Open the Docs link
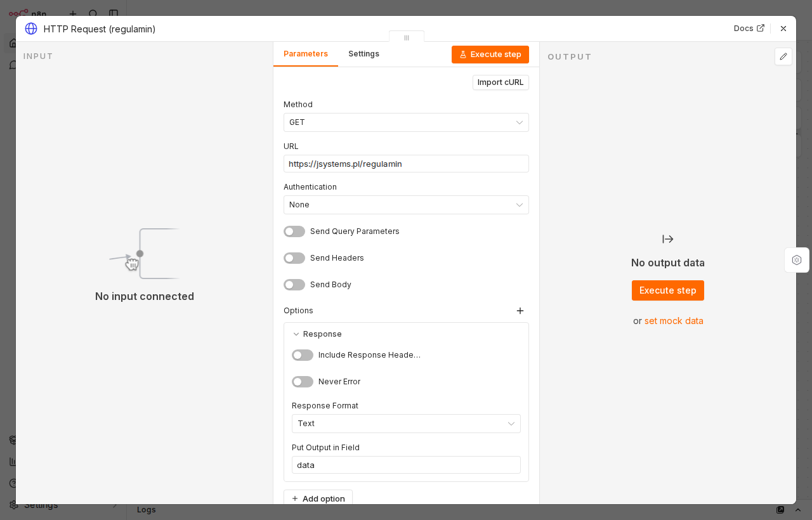The image size is (812, 520). [749, 29]
